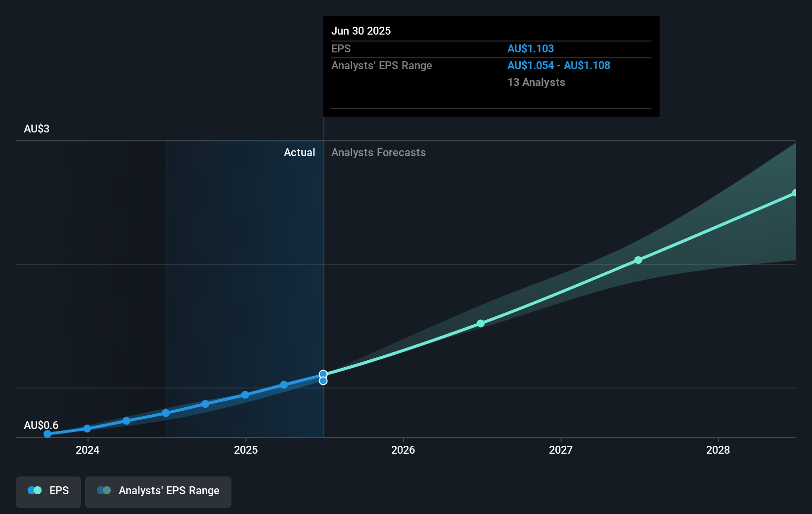This screenshot has width=812, height=514.
Task: Click the 2027 x-axis label
Action: click(561, 450)
